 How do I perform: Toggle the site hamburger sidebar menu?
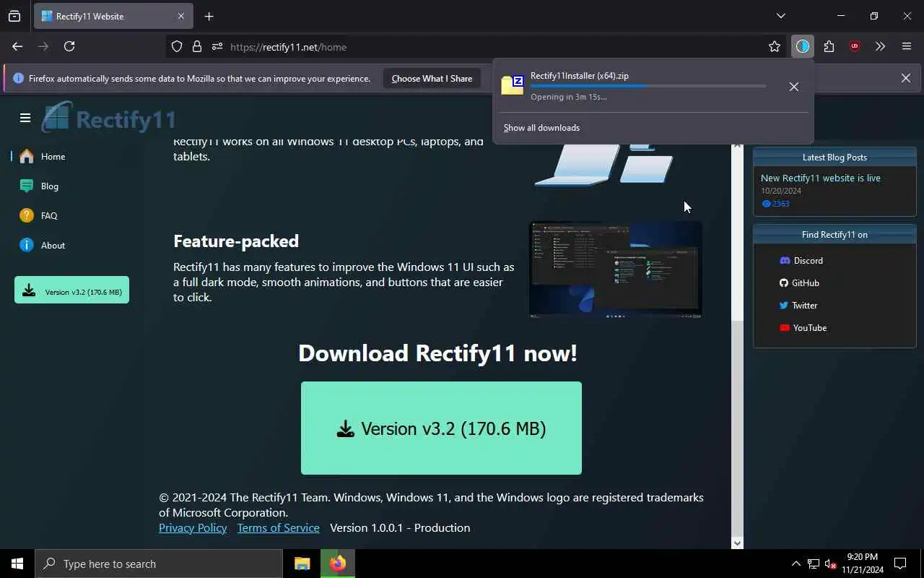(25, 118)
